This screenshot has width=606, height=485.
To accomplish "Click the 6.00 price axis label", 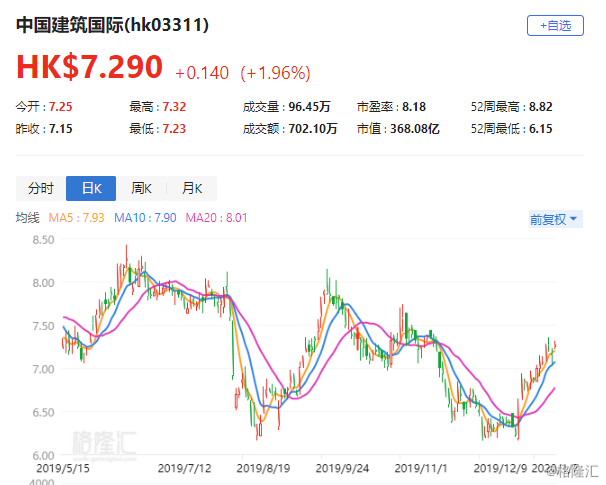I will tap(43, 456).
